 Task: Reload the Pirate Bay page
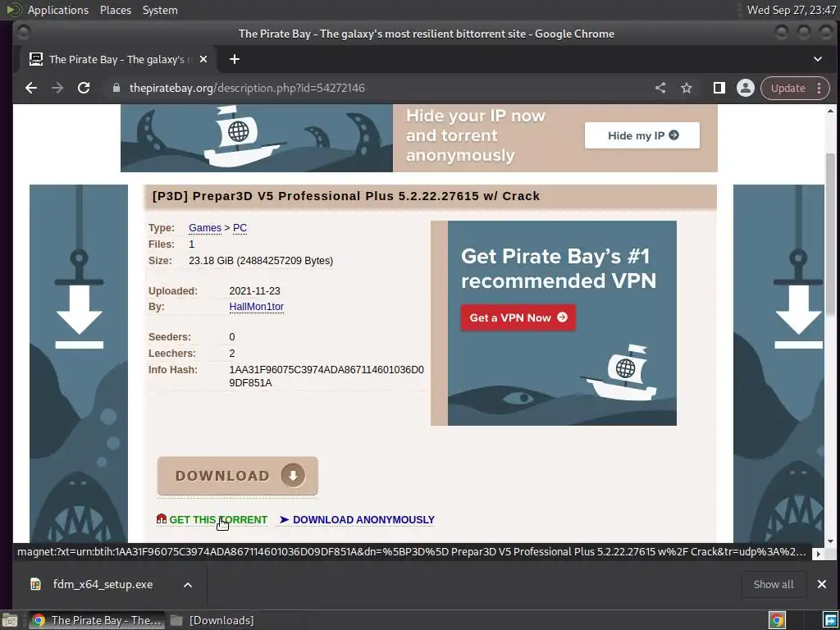[84, 88]
